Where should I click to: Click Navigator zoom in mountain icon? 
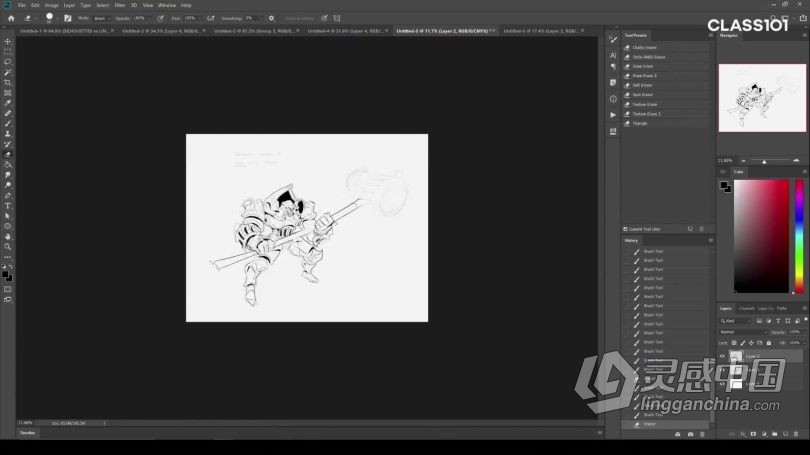[796, 161]
